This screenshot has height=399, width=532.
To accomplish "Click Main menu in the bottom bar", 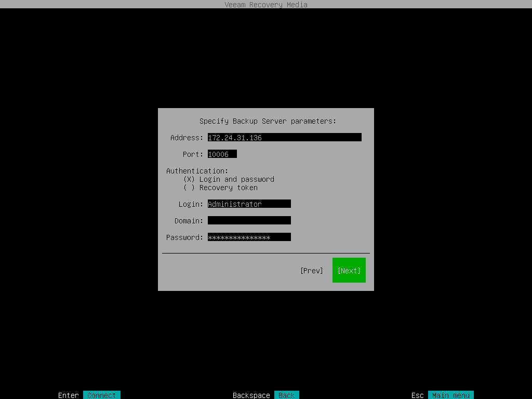I will tap(451, 395).
